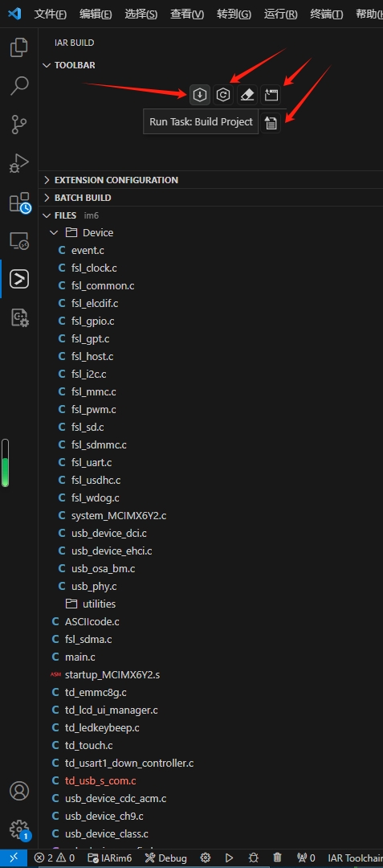Open main.c in the file tree
This screenshot has height=868, width=383.
click(x=79, y=657)
